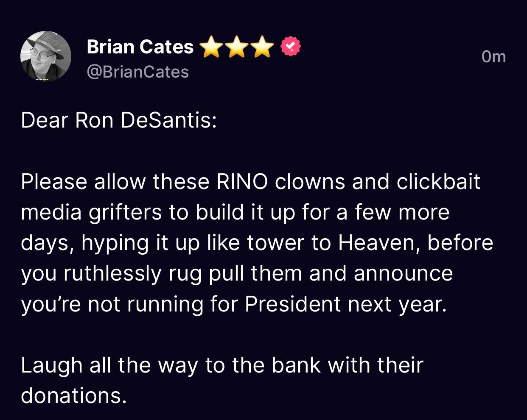The height and width of the screenshot is (420, 527).
Task: Click the first gold star beside Brian Cates
Action: (x=212, y=47)
